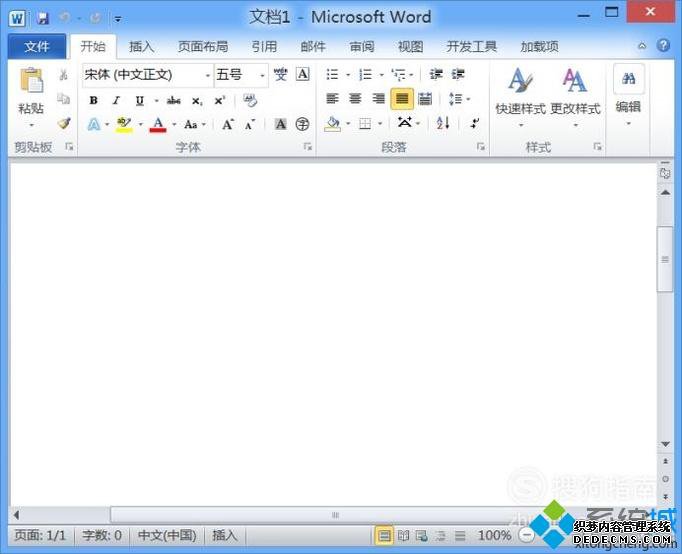The height and width of the screenshot is (554, 682).
Task: Switch to Print Layout view
Action: click(384, 535)
